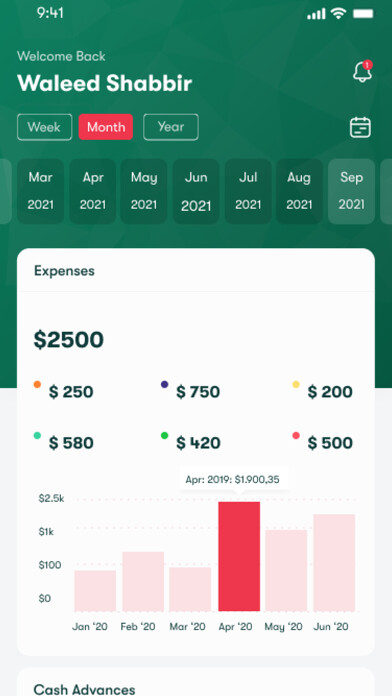Tap the cellular signal bars icon
Screen dimensions: 392x696
(316, 14)
